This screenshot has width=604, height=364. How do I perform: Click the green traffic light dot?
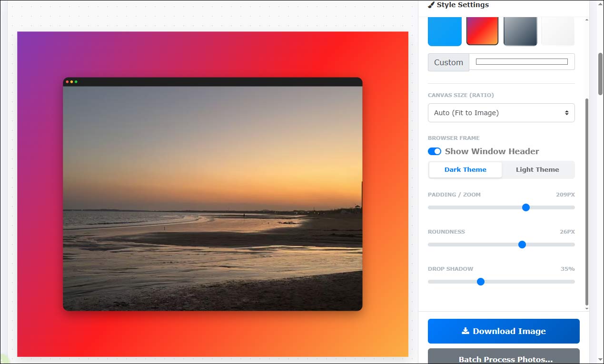77,81
